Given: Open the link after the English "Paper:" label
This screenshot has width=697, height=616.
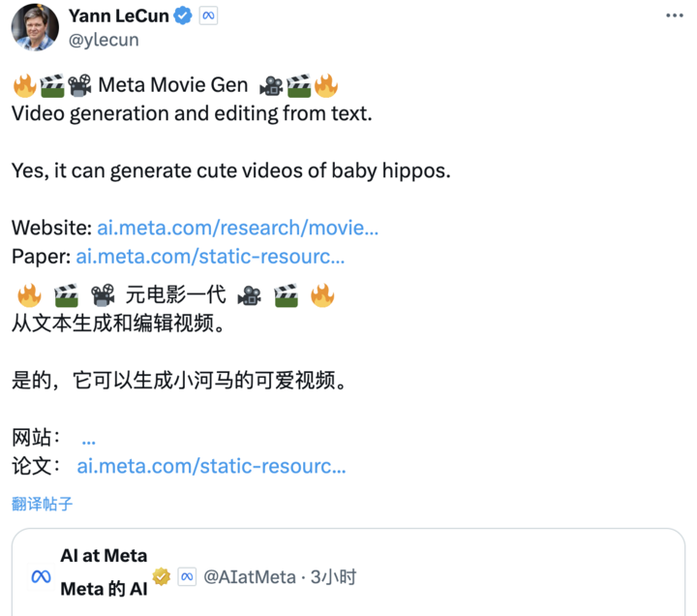Looking at the screenshot, I should [x=210, y=257].
